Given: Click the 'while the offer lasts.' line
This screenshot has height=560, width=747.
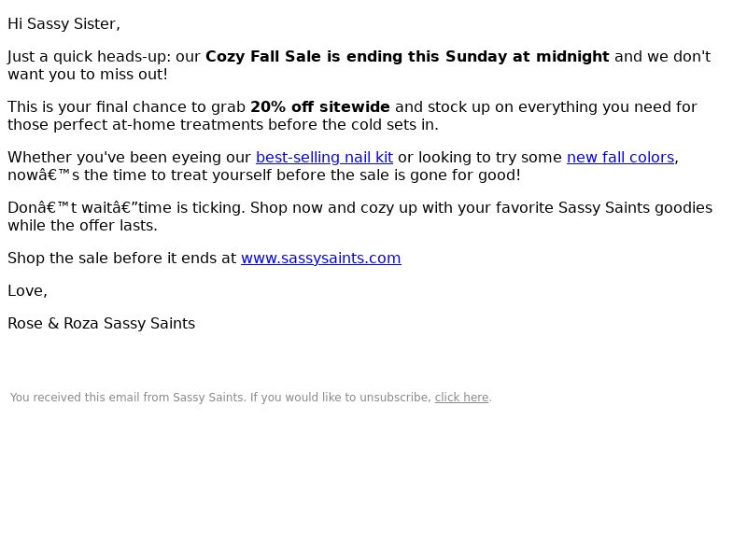Looking at the screenshot, I should pyautogui.click(x=82, y=226).
